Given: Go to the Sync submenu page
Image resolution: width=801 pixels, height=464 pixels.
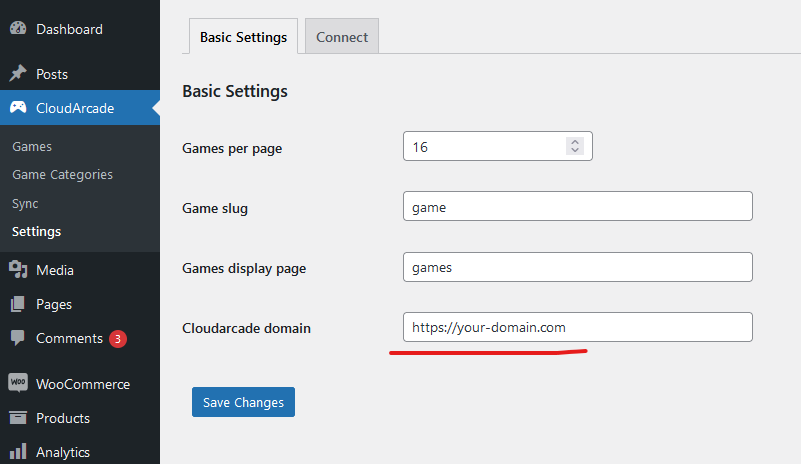Looking at the screenshot, I should [25, 203].
